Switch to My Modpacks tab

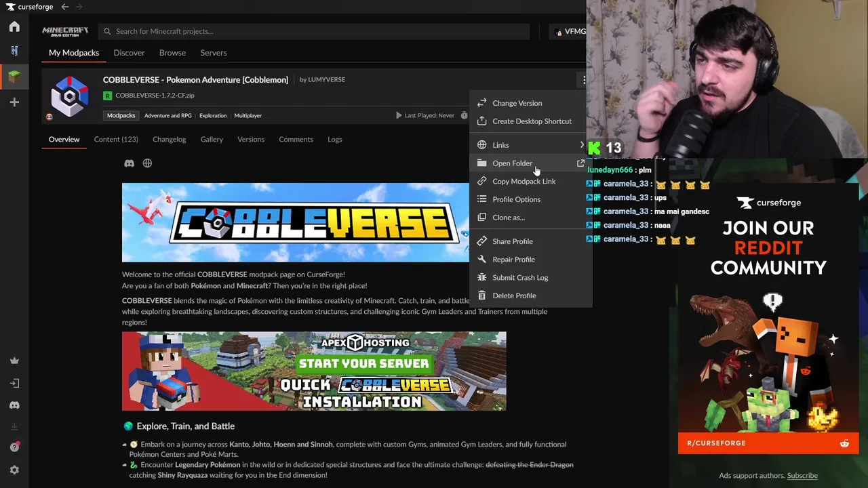coord(74,53)
